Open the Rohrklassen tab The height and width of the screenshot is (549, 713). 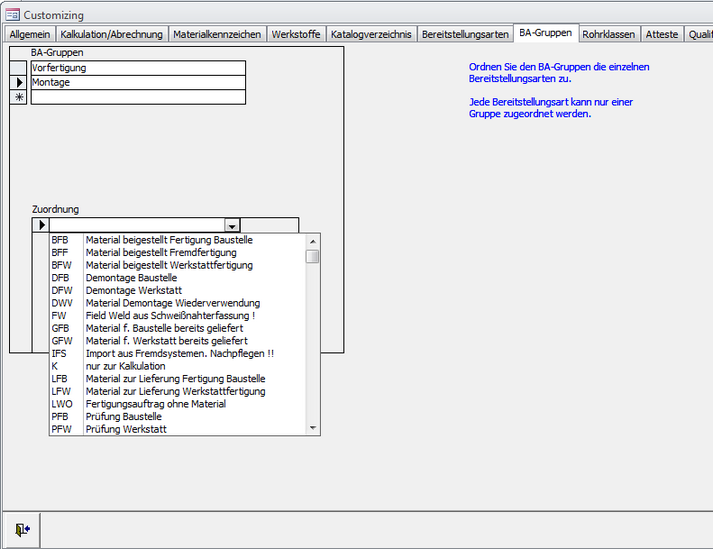pyautogui.click(x=608, y=34)
